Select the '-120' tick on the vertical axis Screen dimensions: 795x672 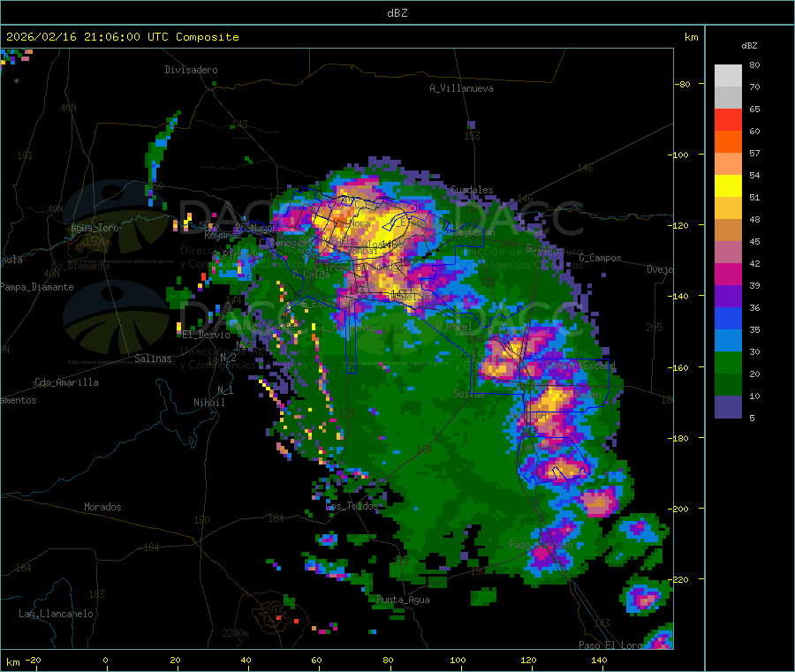tap(678, 225)
